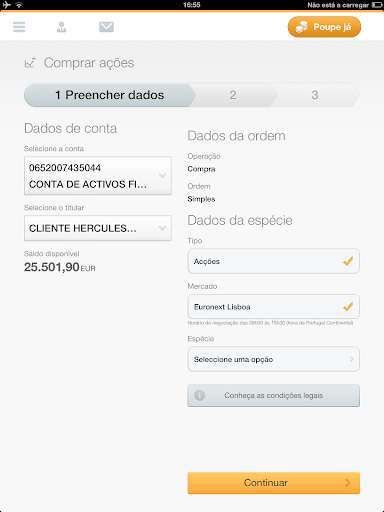Tap the arrow icon on Continuar
Image resolution: width=384 pixels, height=512 pixels.
[x=348, y=483]
